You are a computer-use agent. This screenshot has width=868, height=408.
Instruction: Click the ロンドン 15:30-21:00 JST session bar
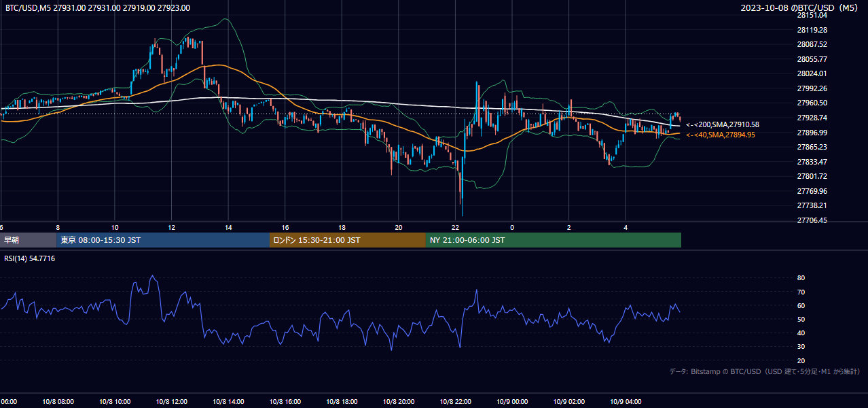348,240
